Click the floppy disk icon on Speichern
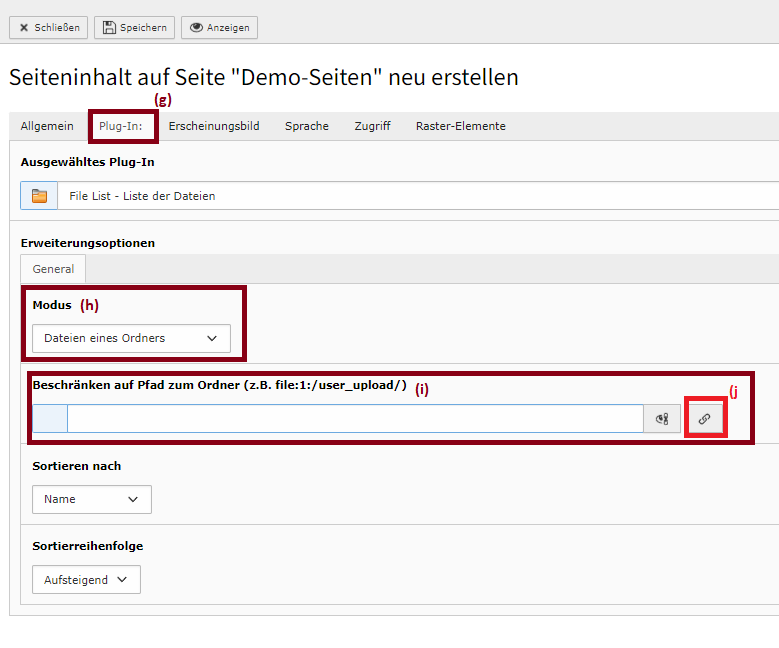Screen dimensions: 779x648 [109, 27]
